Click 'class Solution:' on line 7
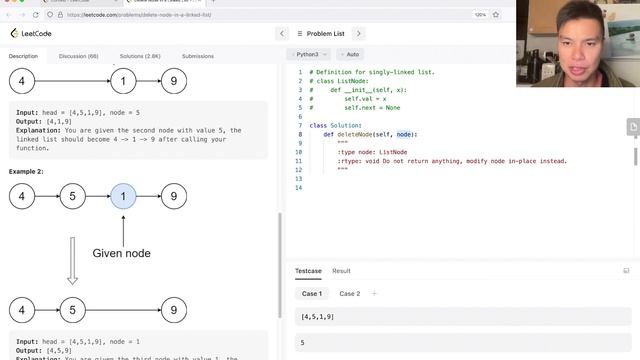The image size is (640, 360). (x=336, y=125)
